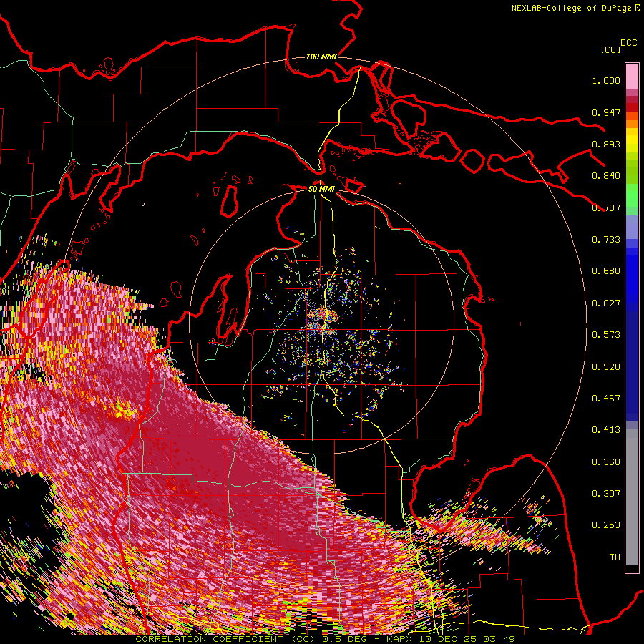Screen dimensions: 644x644
Task: Click the [CC] units label
Action: [x=610, y=49]
